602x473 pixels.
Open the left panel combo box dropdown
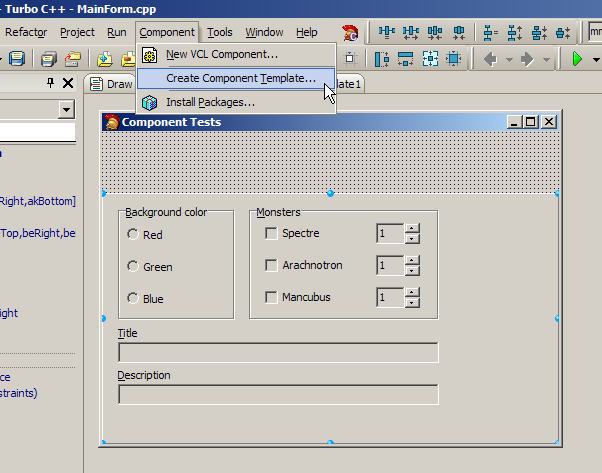tap(67, 109)
